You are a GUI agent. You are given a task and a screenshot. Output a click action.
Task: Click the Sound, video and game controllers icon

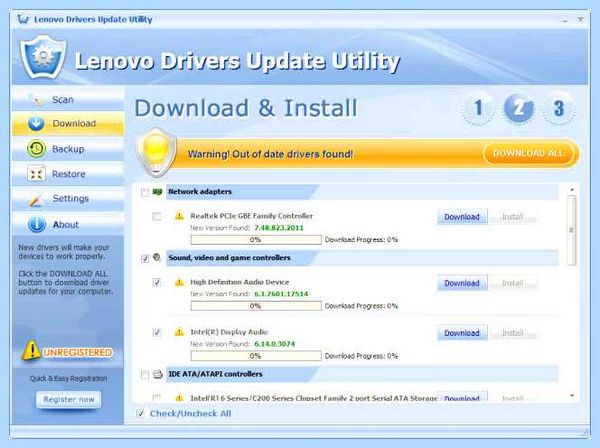pos(157,257)
